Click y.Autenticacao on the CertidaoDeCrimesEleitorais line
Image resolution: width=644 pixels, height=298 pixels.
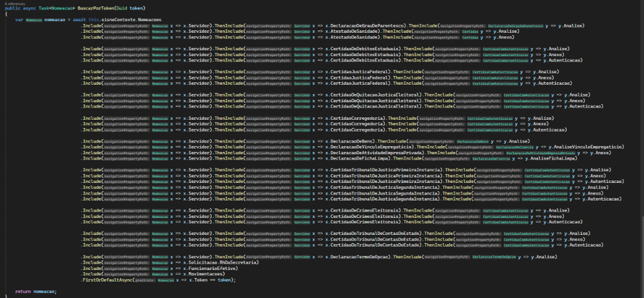[x=563, y=222]
